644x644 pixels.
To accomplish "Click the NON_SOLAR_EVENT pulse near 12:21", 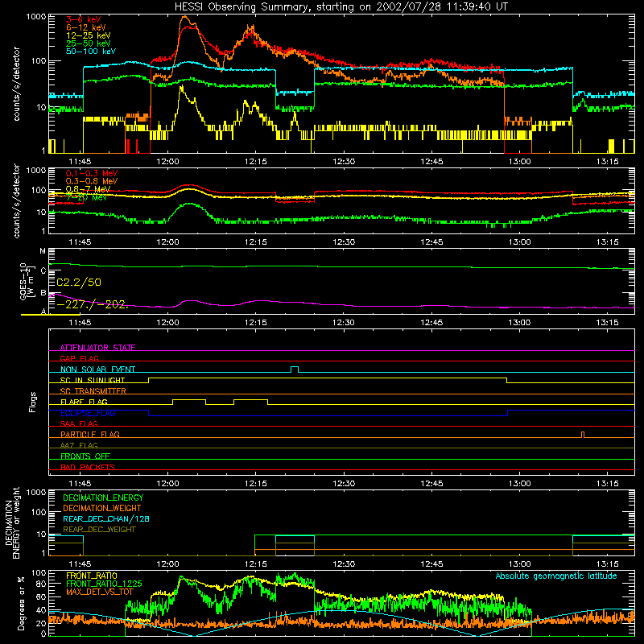I will (295, 369).
